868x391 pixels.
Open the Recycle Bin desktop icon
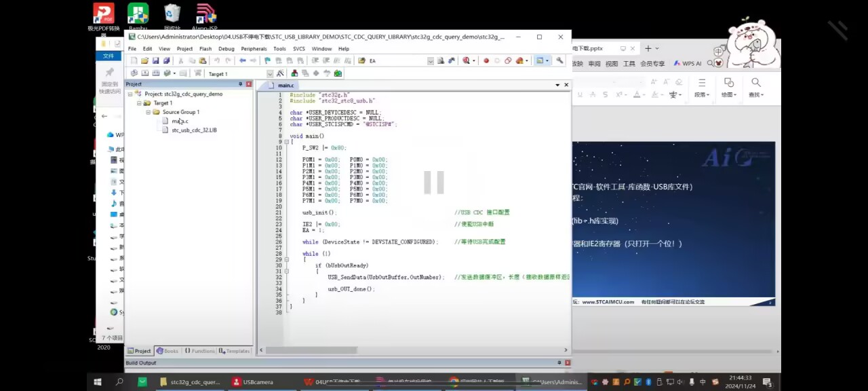(172, 17)
